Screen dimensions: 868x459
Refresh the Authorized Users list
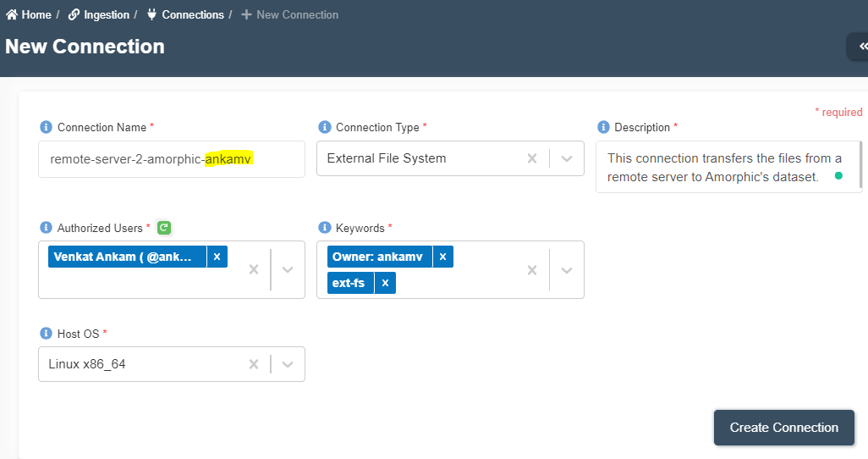[x=164, y=228]
